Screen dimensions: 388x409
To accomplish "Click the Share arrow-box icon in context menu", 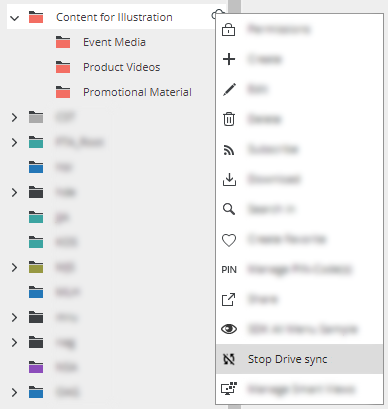I will pos(229,299).
